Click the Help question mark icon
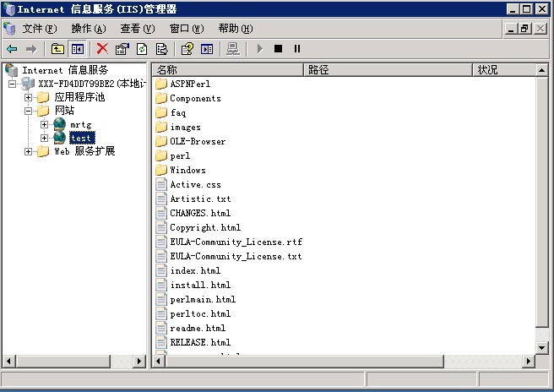This screenshot has width=554, height=392. pyautogui.click(x=187, y=49)
